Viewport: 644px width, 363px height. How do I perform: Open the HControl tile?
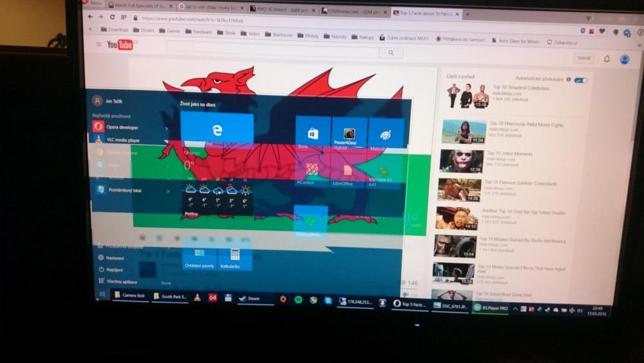(x=312, y=170)
